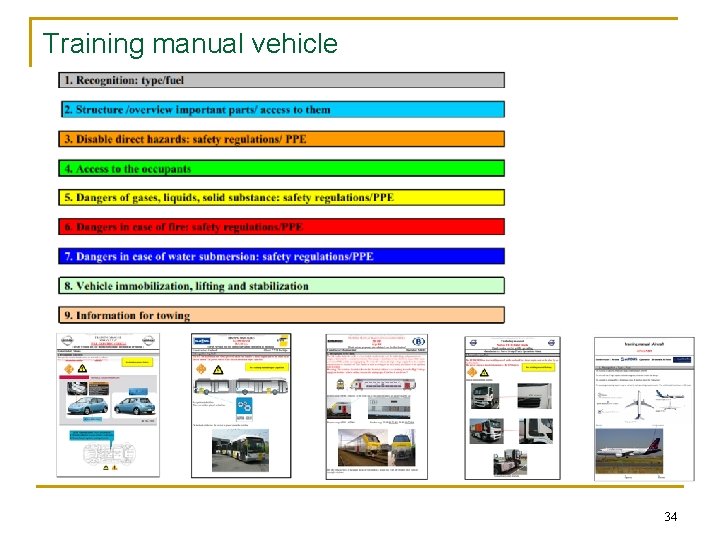Open the train manual thumbnail

click(x=377, y=407)
